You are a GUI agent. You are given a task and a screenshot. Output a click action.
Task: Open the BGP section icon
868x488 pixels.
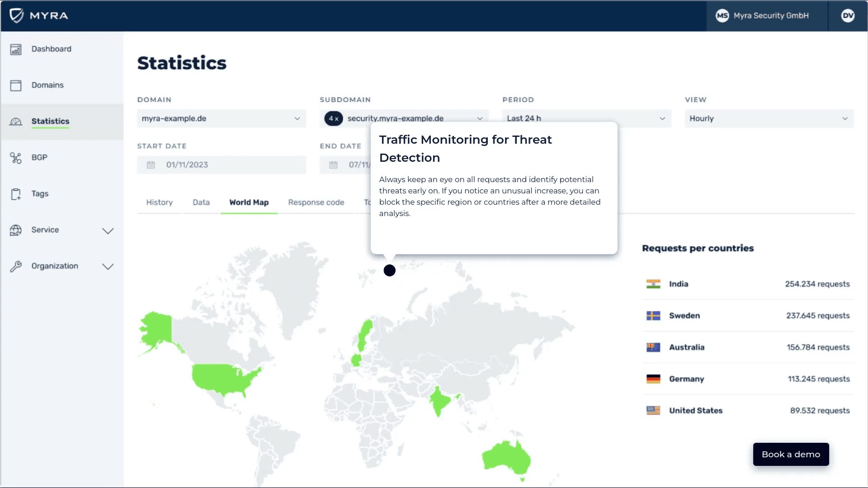[x=16, y=157]
